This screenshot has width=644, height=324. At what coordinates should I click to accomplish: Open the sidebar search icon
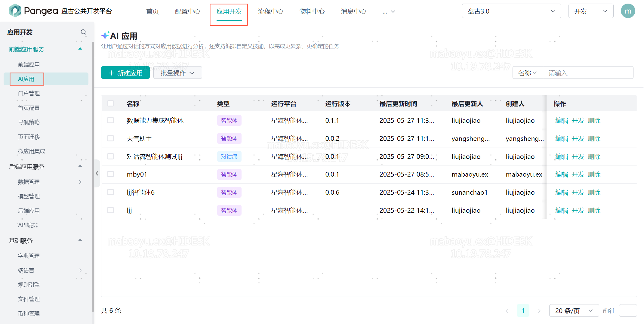(x=83, y=32)
